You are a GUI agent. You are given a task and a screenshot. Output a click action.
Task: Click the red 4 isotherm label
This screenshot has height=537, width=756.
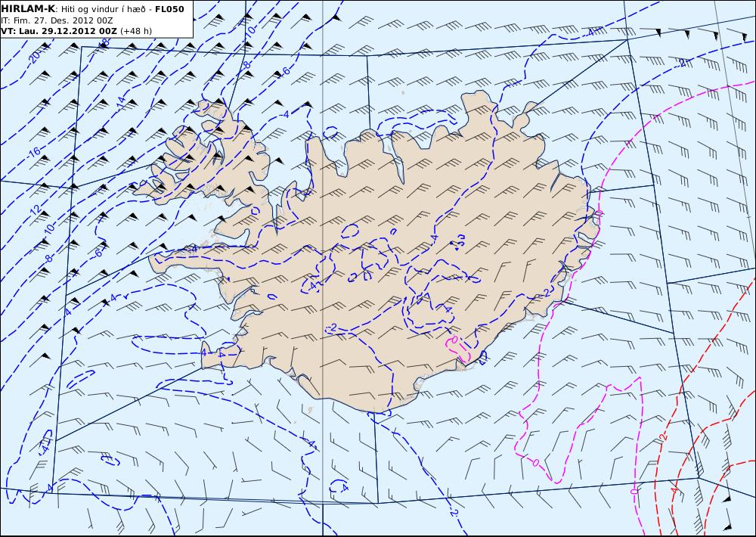click(x=674, y=490)
